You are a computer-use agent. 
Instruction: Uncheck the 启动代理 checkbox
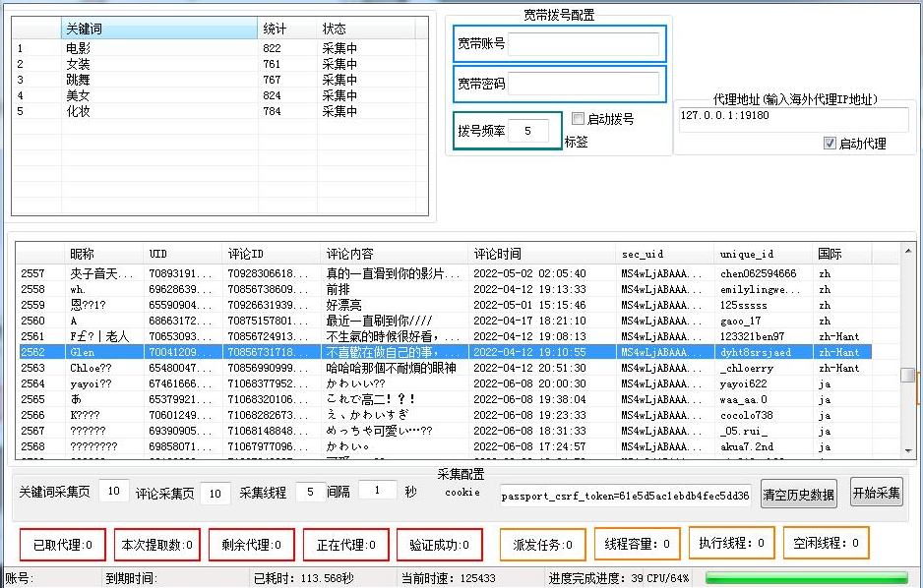coord(830,144)
